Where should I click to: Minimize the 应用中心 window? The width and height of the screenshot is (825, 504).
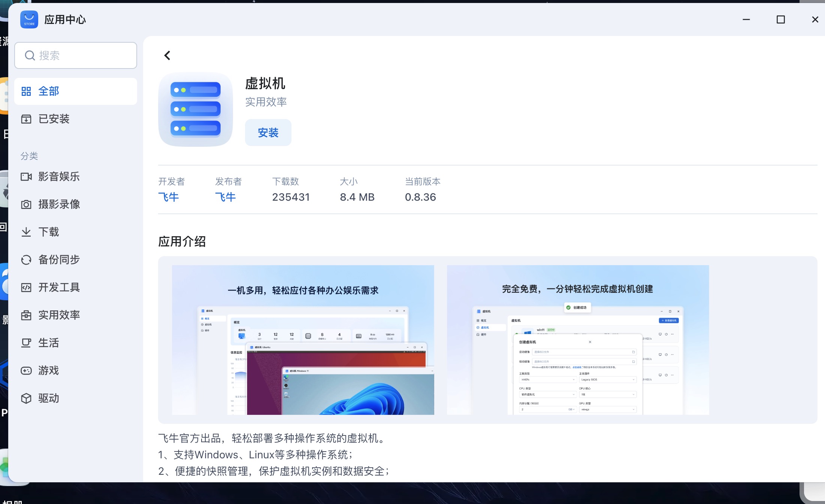click(746, 19)
